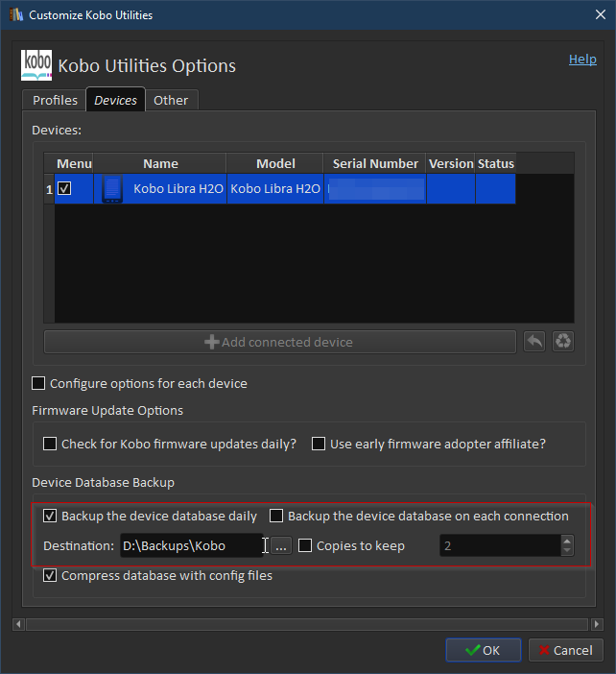Open folder browser with the ellipsis button
Viewport: 616px width, 674px height.
(280, 546)
